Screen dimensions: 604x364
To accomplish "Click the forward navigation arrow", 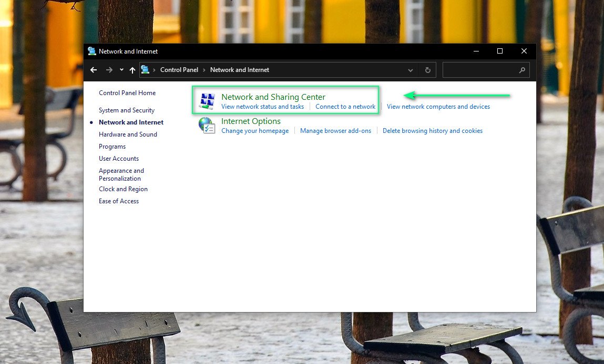I will (109, 70).
